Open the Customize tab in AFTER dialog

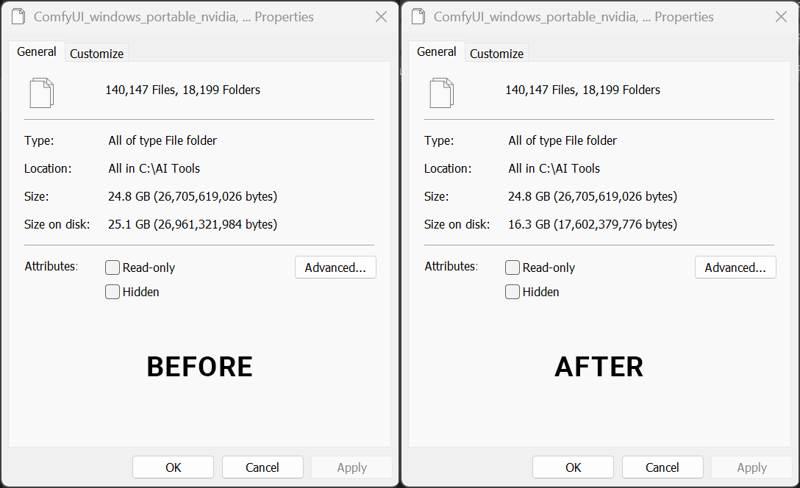tap(497, 54)
